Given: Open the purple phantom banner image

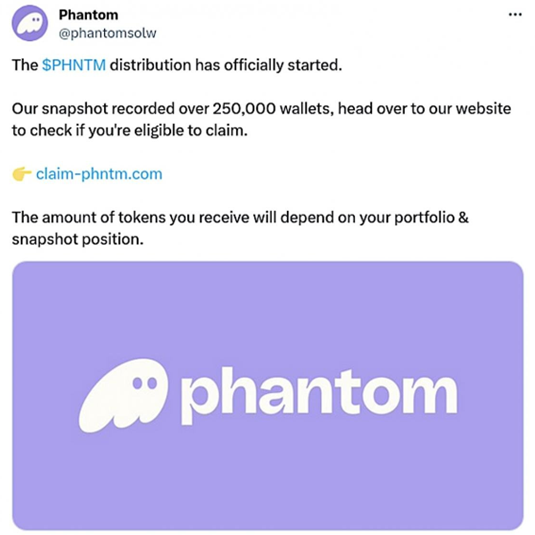Looking at the screenshot, I should pos(268,396).
